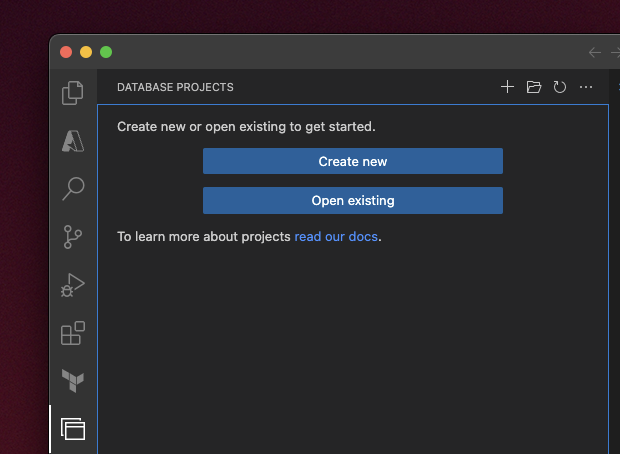Minimize the window with yellow button
This screenshot has height=454, width=620.
[x=86, y=52]
